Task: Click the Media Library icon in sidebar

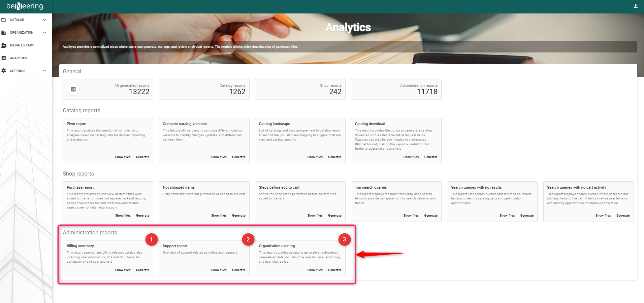Action: (x=4, y=45)
